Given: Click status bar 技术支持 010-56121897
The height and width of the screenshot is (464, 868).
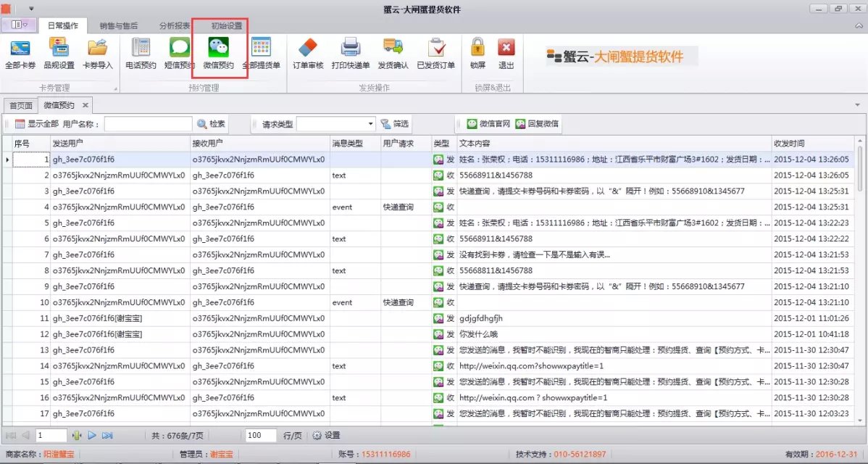Looking at the screenshot, I should coord(561,454).
